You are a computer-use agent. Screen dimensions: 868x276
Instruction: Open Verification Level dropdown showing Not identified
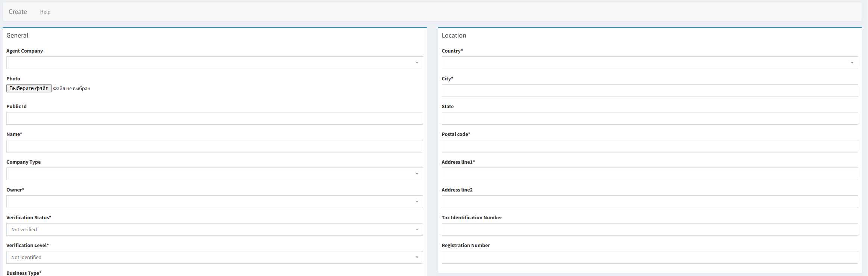pyautogui.click(x=214, y=257)
